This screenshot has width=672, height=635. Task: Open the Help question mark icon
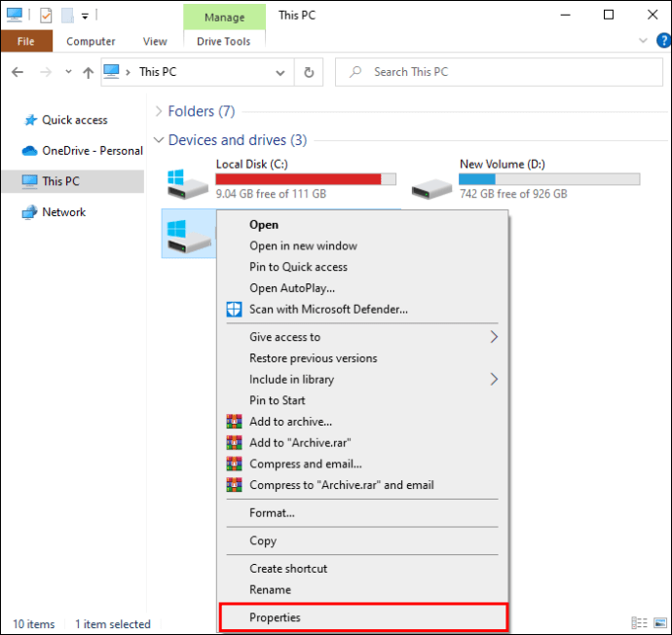tap(663, 41)
